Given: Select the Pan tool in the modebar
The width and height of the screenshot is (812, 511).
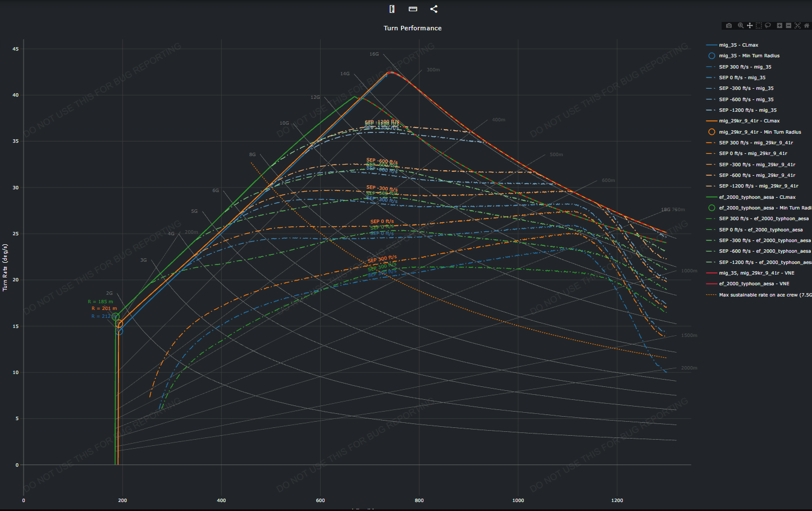Looking at the screenshot, I should (x=750, y=25).
